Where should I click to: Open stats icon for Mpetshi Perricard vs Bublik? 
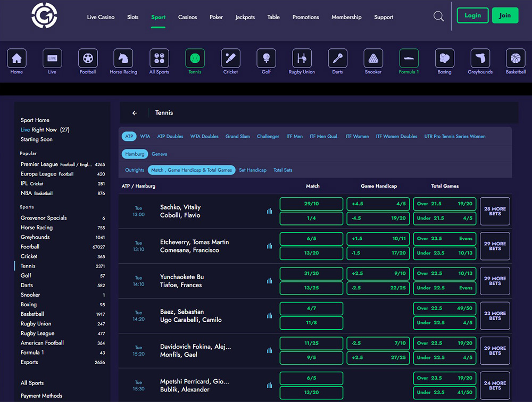pos(269,386)
